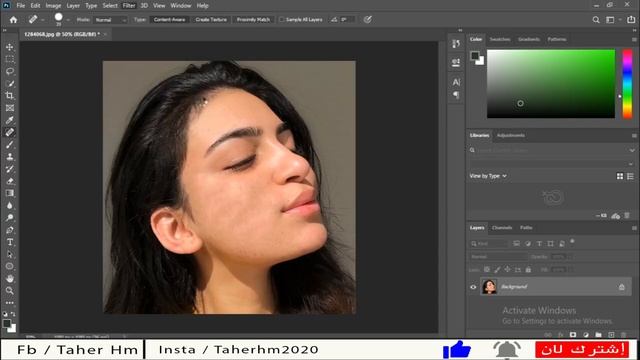
Task: Switch to the Channels tab
Action: pos(502,228)
